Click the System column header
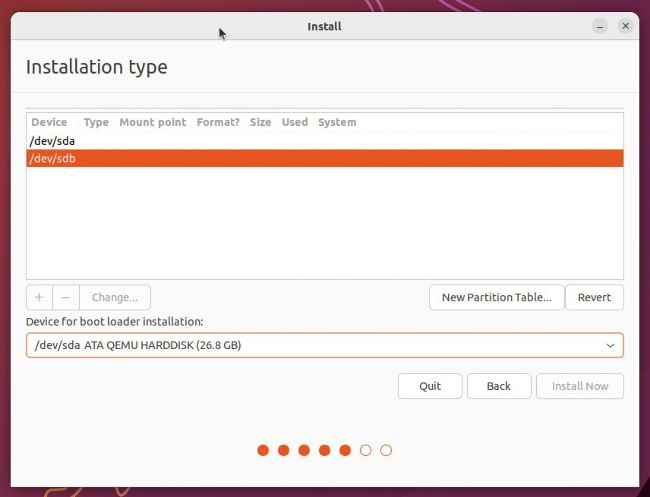Screen dimensions: 650x497 click(x=337, y=122)
